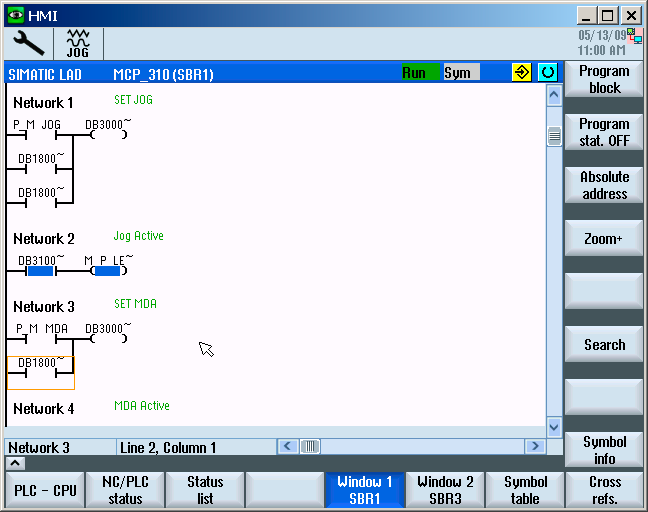Click the Network 4 heading
648x512 pixels.
[44, 409]
